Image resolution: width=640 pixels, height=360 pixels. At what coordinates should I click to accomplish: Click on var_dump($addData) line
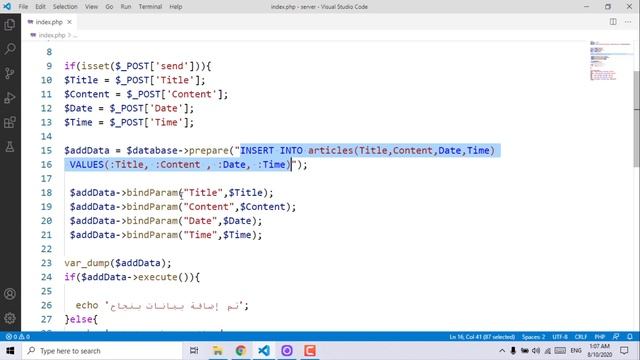point(118,263)
